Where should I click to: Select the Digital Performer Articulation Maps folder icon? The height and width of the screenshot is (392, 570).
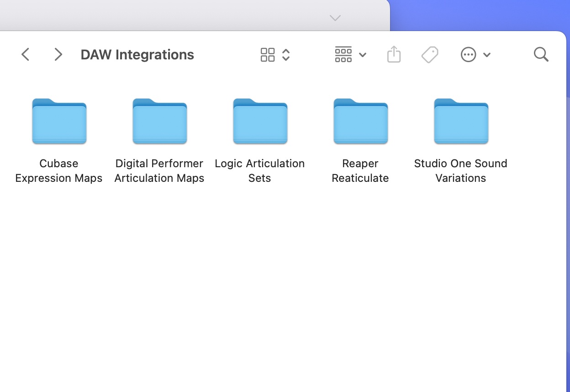pyautogui.click(x=160, y=121)
